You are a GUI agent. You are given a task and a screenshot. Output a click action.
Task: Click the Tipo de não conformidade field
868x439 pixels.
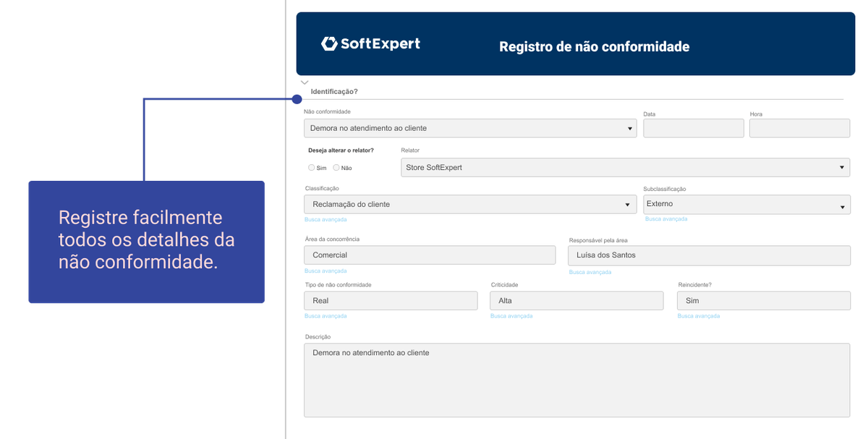tap(391, 300)
